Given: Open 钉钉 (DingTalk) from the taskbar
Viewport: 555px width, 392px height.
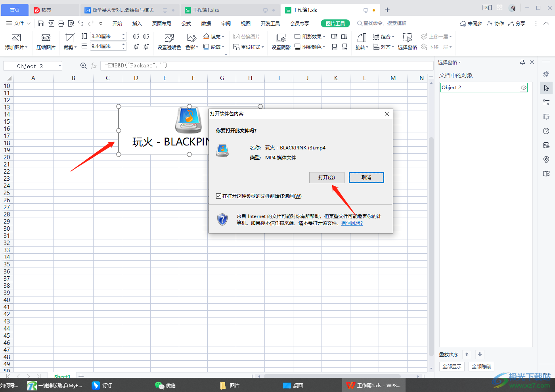Looking at the screenshot, I should pyautogui.click(x=102, y=385).
